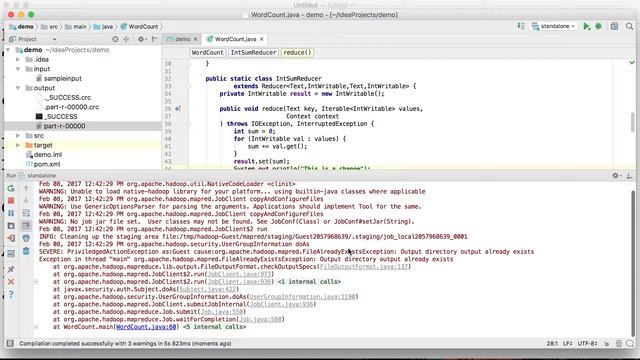Screen dimensions: 640x360
Task: Switch to the demo editor tab
Action: (x=182, y=39)
